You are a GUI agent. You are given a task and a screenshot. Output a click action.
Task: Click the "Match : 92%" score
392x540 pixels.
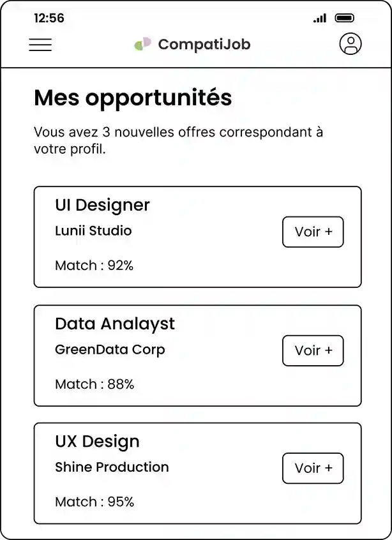[x=94, y=266]
